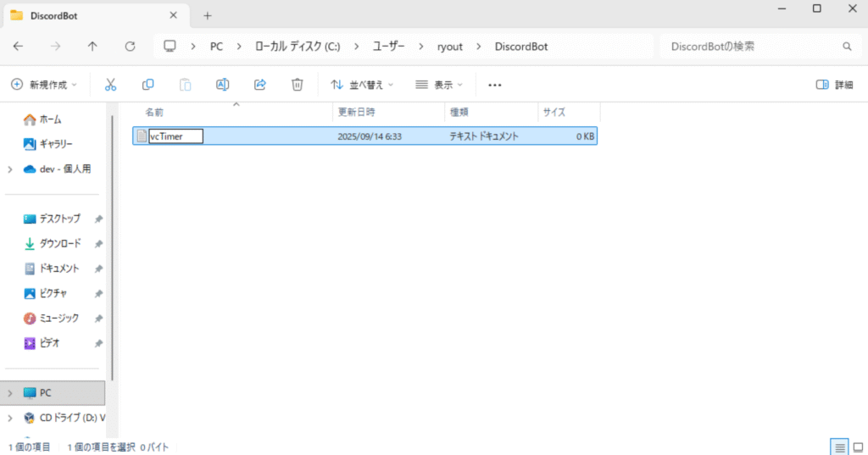Click the Delete trash can icon
868x455 pixels.
click(x=298, y=85)
